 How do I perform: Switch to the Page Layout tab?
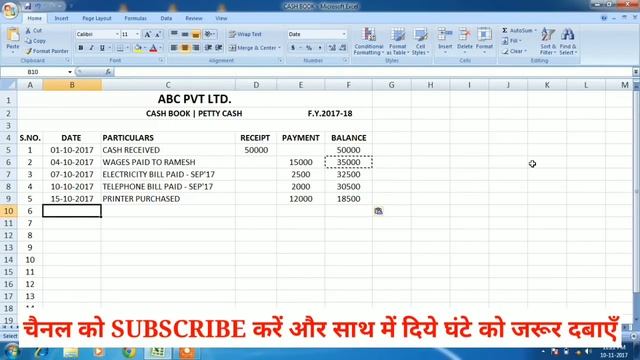[97, 18]
